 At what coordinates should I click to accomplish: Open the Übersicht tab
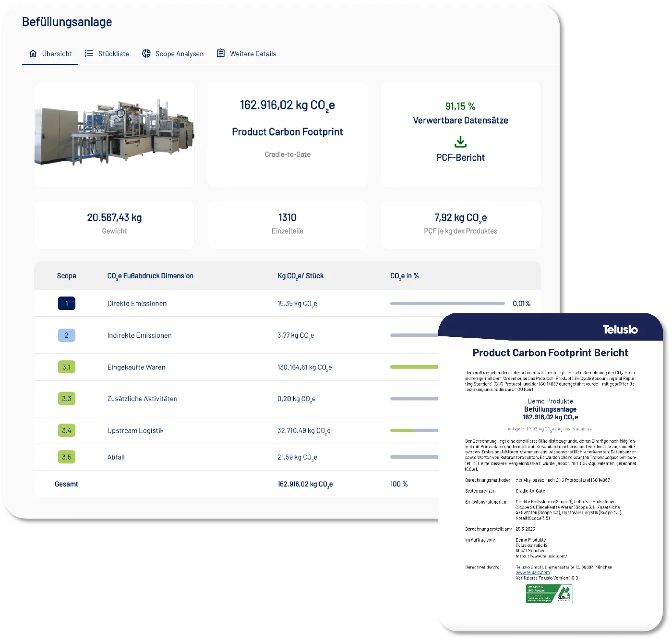click(50, 54)
